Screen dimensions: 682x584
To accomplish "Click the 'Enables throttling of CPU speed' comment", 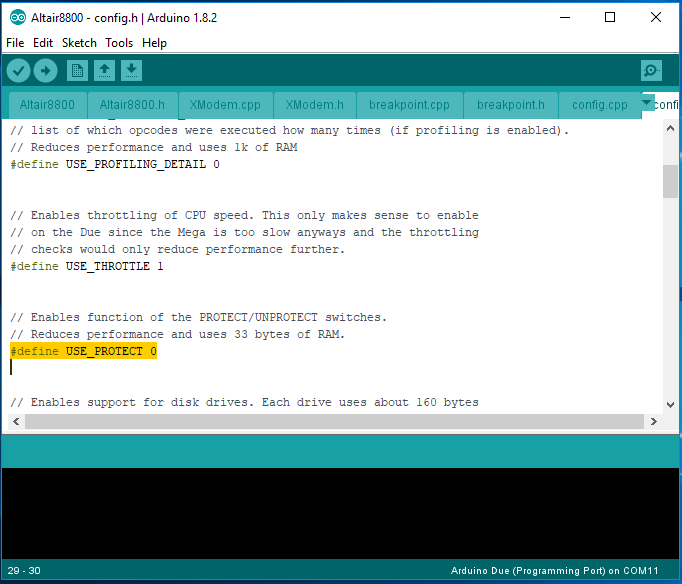I will pyautogui.click(x=244, y=215).
